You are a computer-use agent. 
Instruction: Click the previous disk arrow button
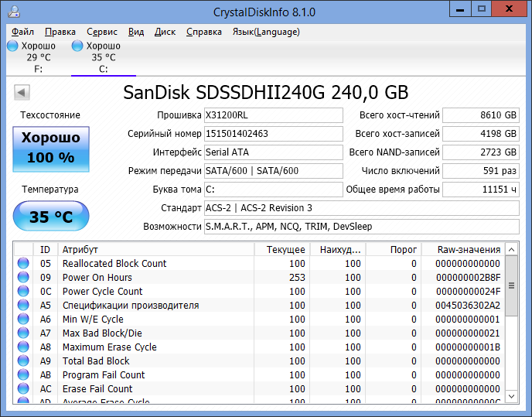[22, 93]
